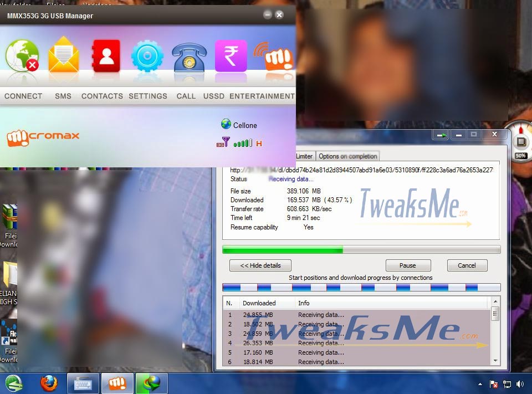
Task: Select connection row 18.502 MB
Action: 356,324
